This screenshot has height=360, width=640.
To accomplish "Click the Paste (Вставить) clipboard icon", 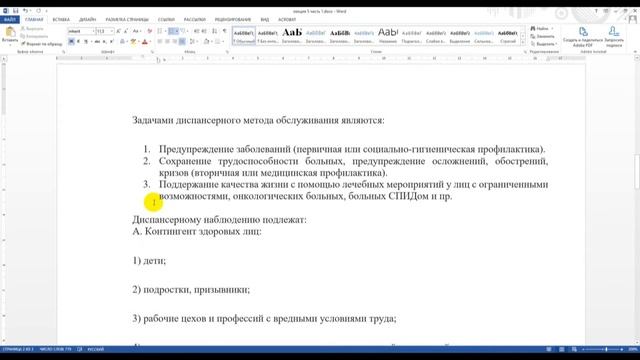I will click(x=10, y=32).
